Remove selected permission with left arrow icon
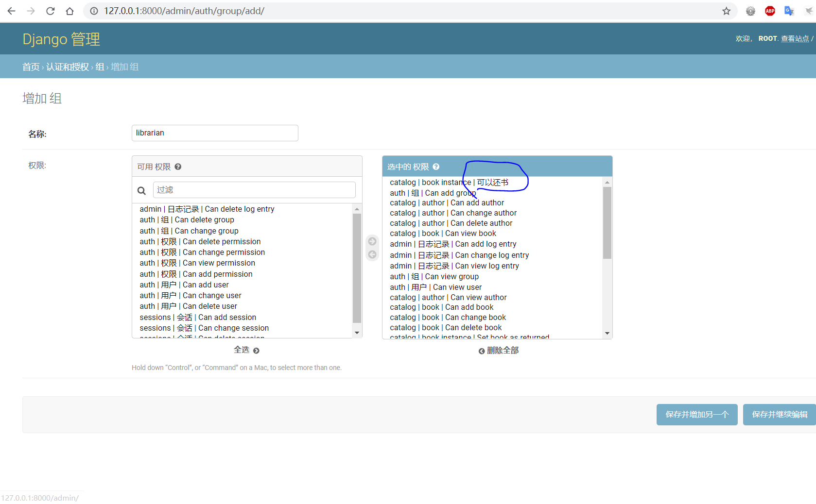 372,254
